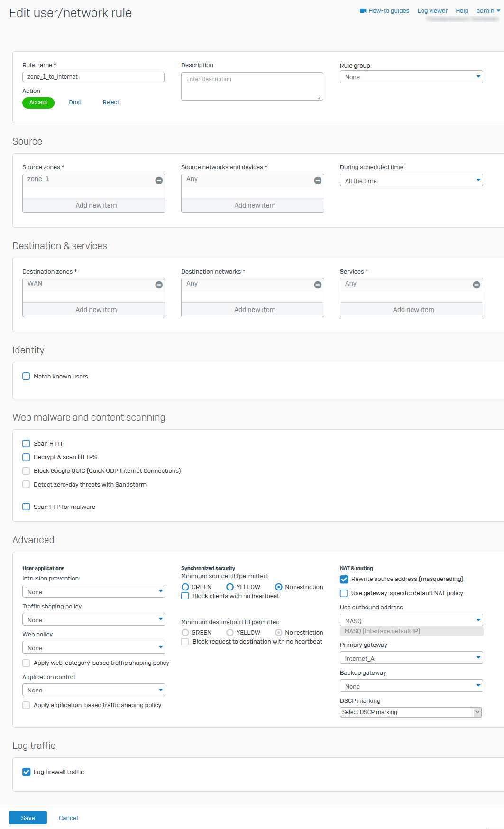This screenshot has height=829, width=504.
Task: Remove Any from Source networks and devices
Action: pyautogui.click(x=318, y=181)
